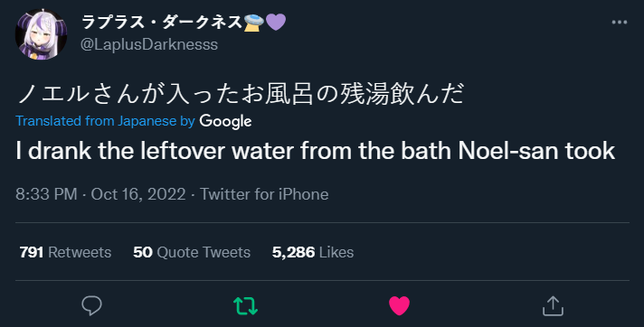The image size is (644, 327).
Task: Click the English translated tweet text
Action: click(316, 151)
